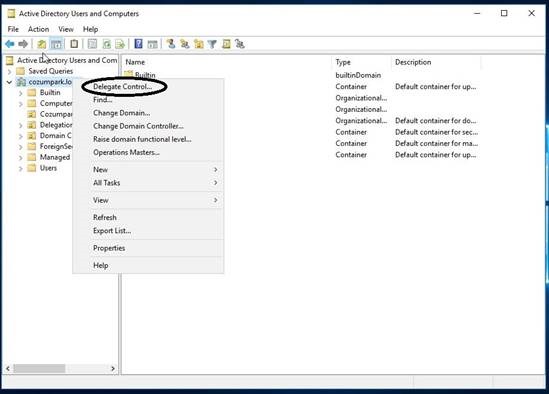Open Properties via the toolbar sheet icon

(x=92, y=44)
